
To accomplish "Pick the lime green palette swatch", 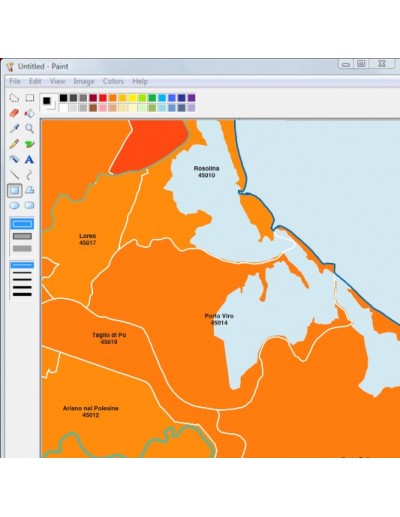I will tap(142, 98).
